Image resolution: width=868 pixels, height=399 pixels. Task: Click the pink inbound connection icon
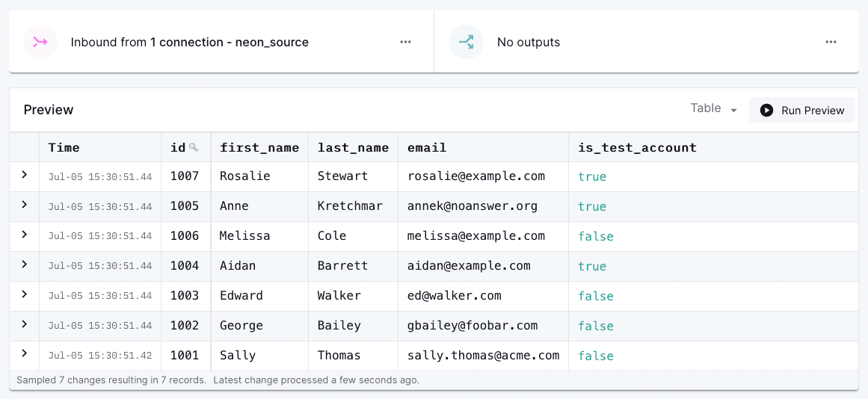coord(40,42)
